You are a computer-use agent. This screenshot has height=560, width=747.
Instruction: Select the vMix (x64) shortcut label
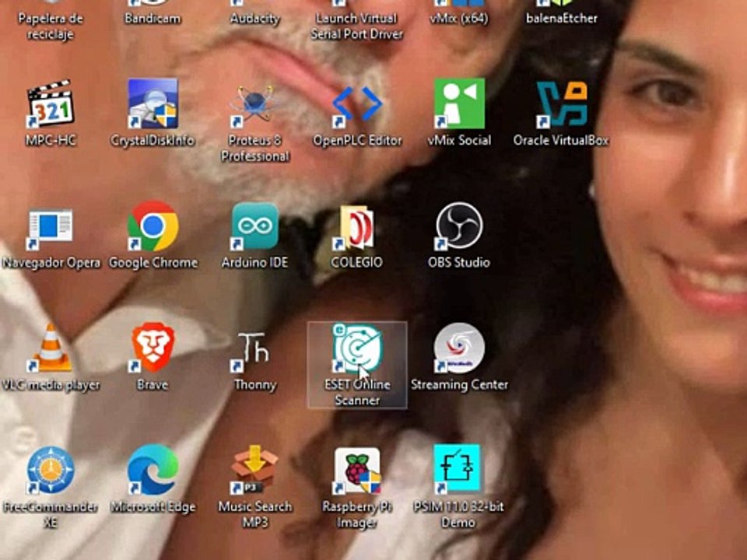tap(459, 19)
